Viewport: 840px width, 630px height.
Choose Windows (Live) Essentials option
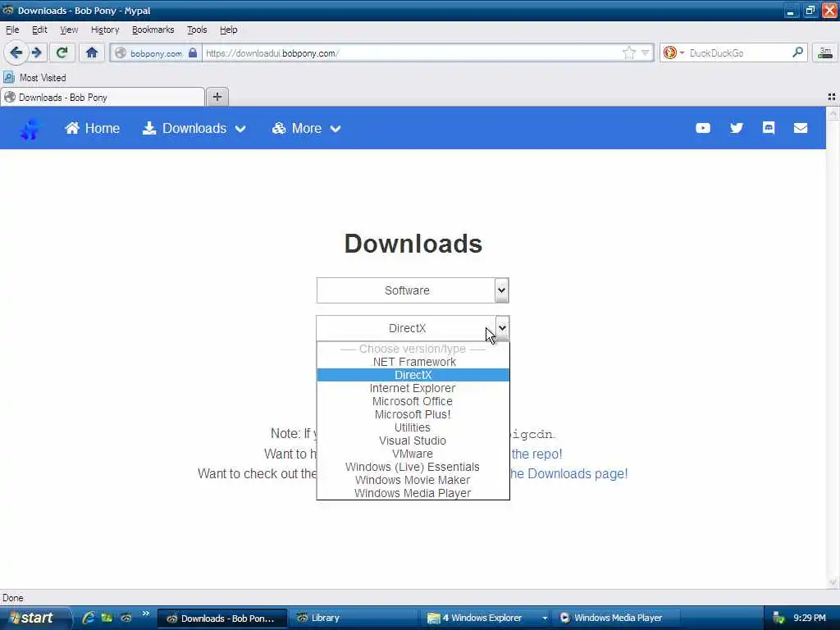coord(413,467)
